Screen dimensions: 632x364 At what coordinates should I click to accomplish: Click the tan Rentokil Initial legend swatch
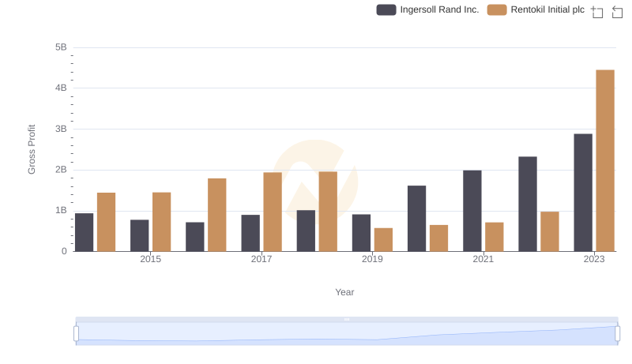tap(497, 9)
